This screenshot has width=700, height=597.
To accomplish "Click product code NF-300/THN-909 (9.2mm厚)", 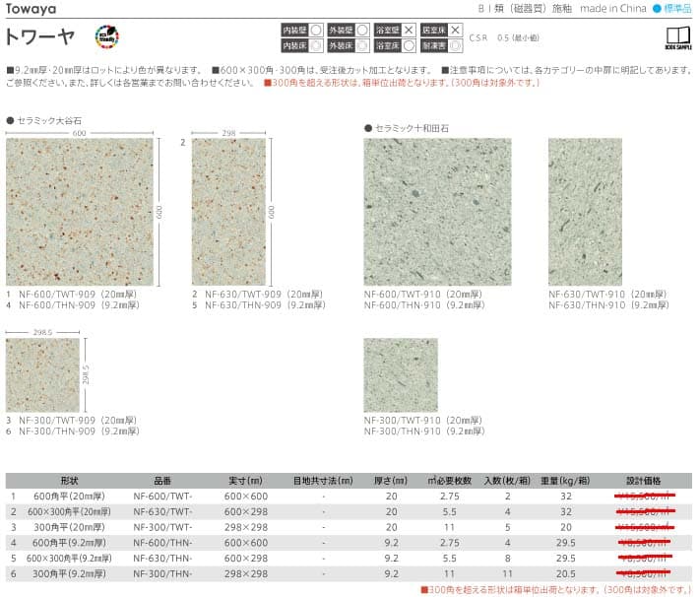I will pyautogui.click(x=79, y=431).
